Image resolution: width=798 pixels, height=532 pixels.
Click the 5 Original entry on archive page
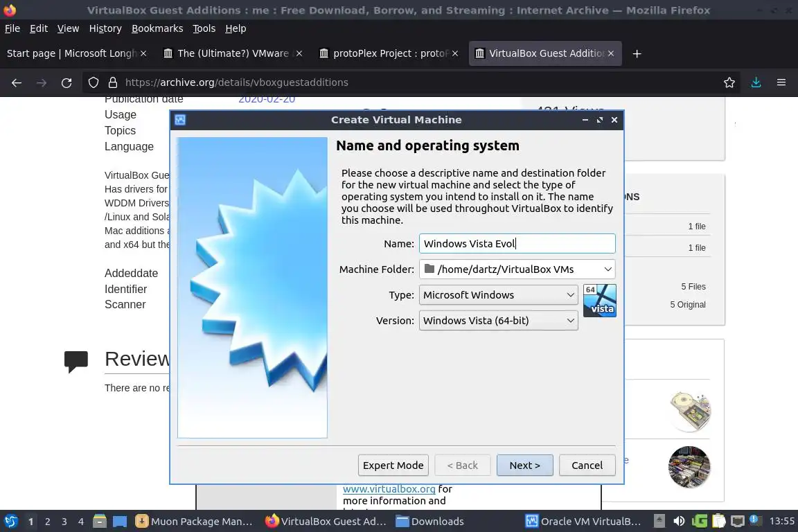click(x=688, y=304)
